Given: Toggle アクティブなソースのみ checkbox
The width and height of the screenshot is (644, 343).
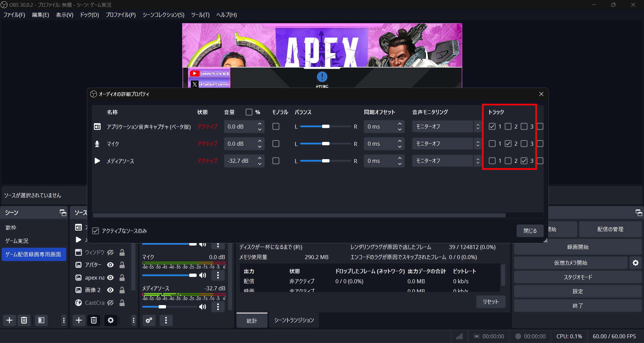Looking at the screenshot, I should coord(96,231).
